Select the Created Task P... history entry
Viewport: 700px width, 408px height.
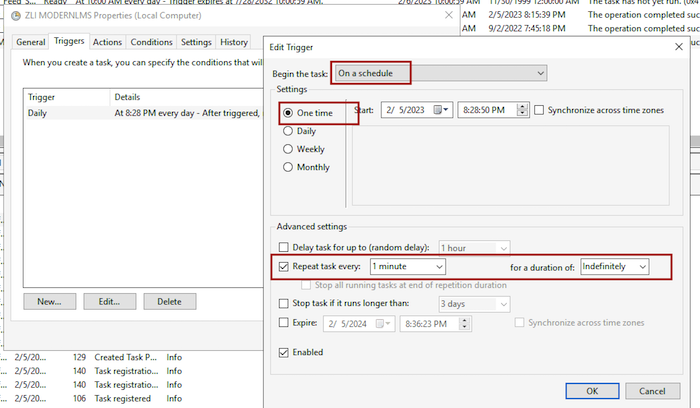click(125, 357)
